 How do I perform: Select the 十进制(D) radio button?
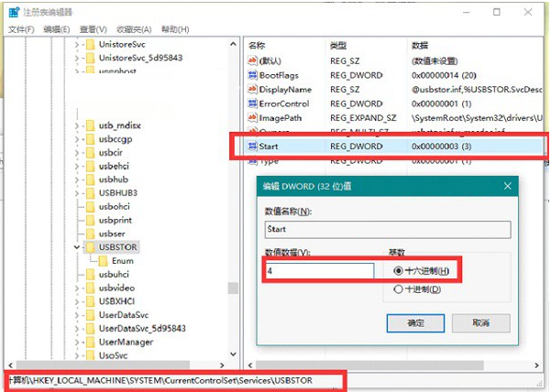397,289
